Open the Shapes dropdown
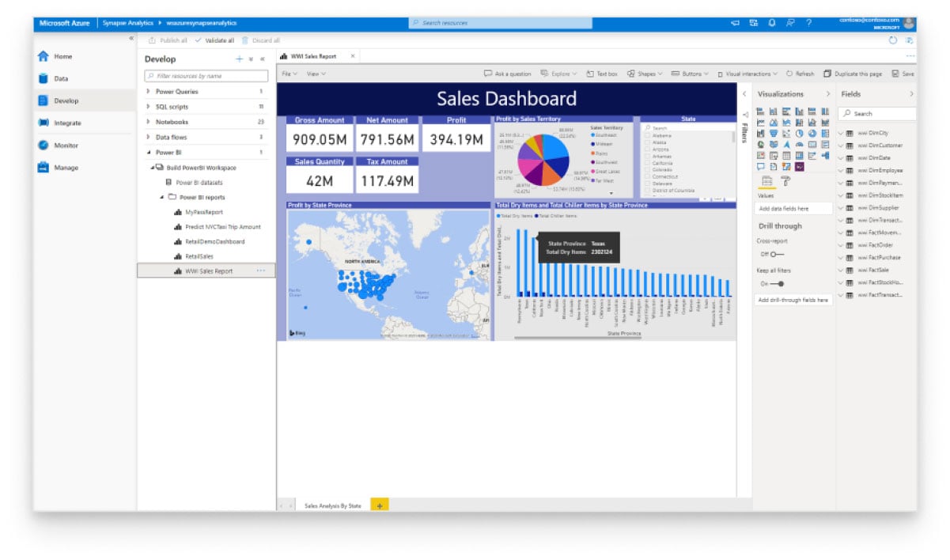 tap(645, 74)
